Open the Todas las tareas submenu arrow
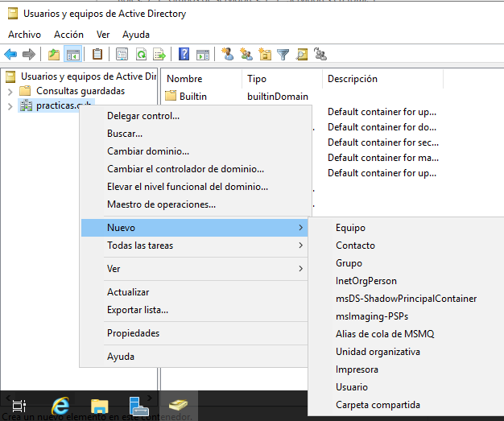This screenshot has width=504, height=421. (x=300, y=246)
